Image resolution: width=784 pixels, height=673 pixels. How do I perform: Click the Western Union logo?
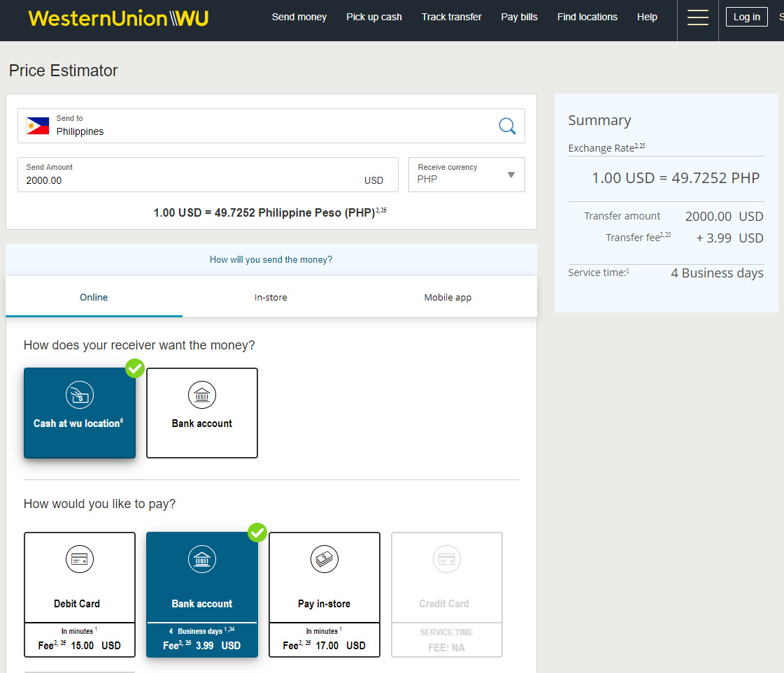[118, 18]
